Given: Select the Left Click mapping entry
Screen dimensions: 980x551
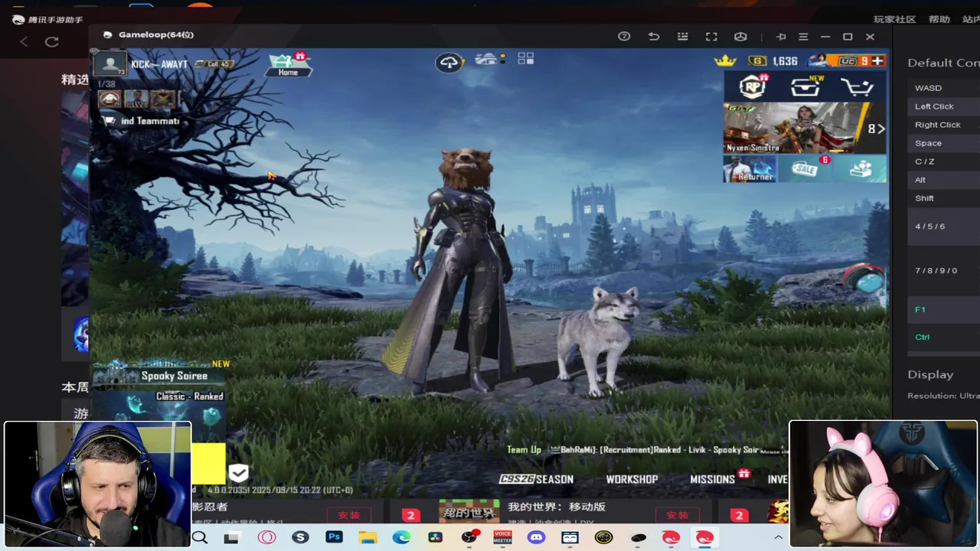Looking at the screenshot, I should tap(943, 106).
